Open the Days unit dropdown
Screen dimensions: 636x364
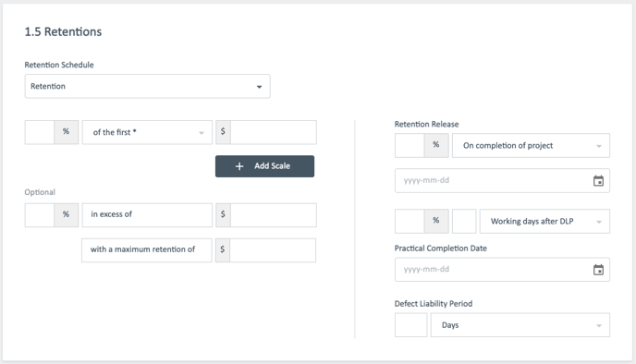[520, 325]
